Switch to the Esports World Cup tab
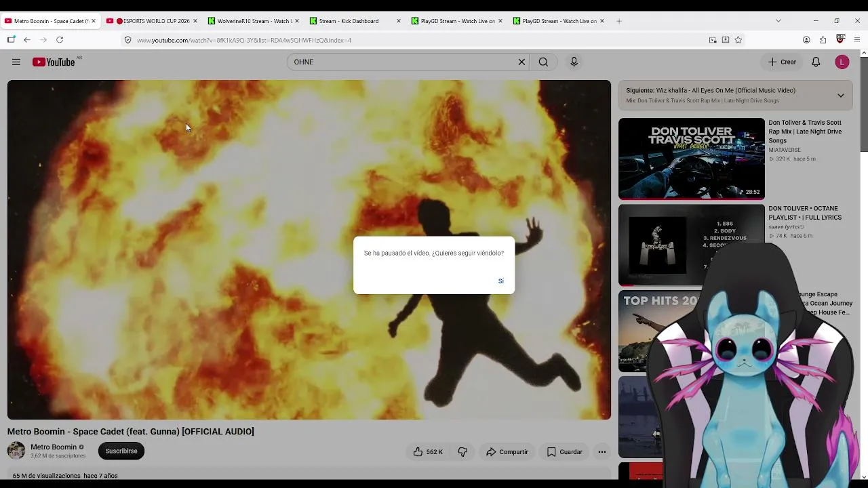 point(152,21)
